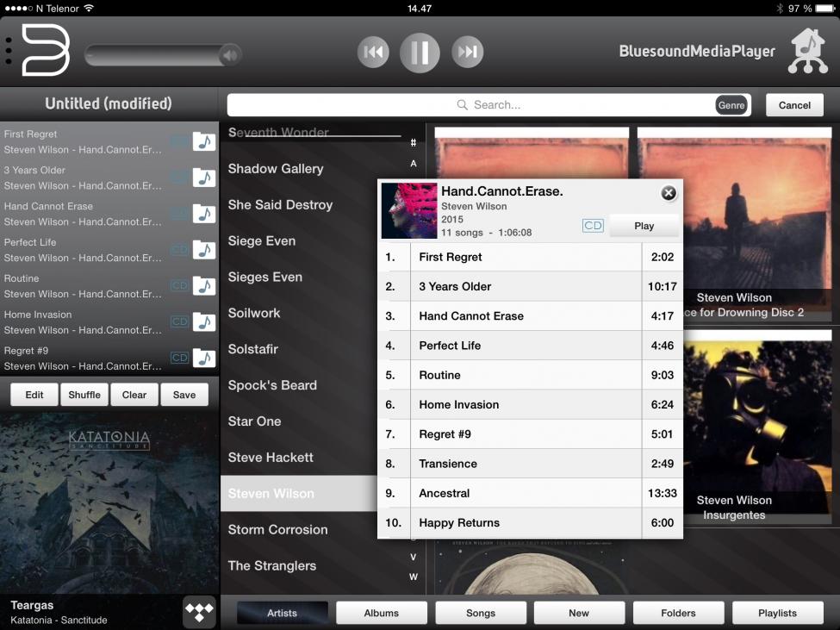Pause the current playback

click(420, 52)
